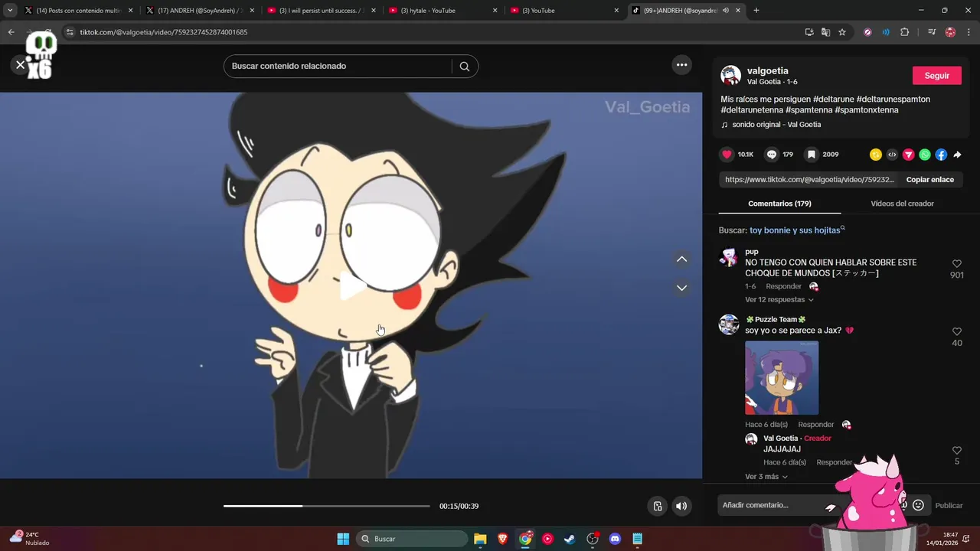Install app via the address bar install icon
Image resolution: width=980 pixels, height=551 pixels.
pyautogui.click(x=809, y=32)
